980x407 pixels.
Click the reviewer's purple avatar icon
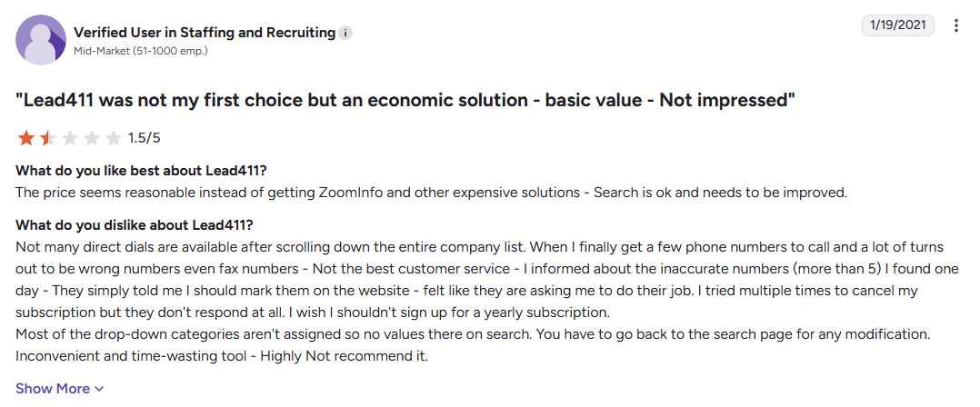click(x=41, y=40)
